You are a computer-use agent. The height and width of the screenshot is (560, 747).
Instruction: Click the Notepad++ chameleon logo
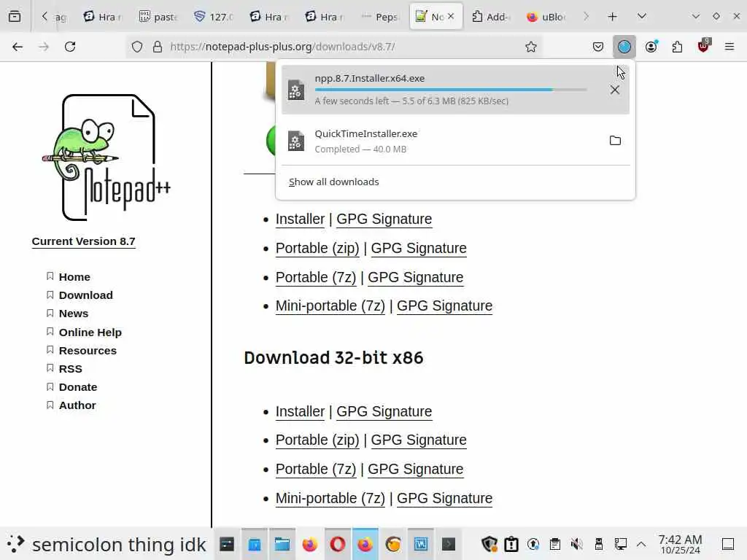click(x=107, y=157)
